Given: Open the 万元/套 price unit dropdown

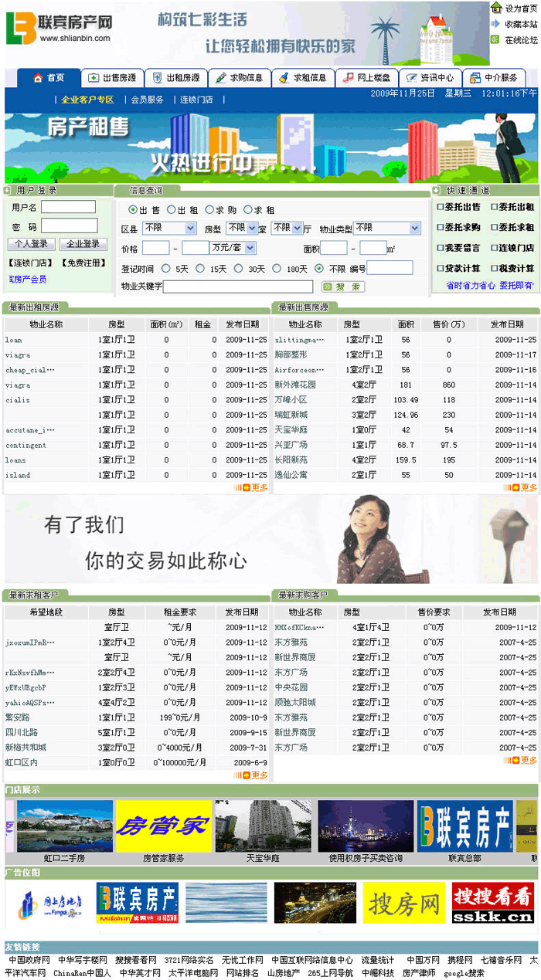Looking at the screenshot, I should (233, 248).
